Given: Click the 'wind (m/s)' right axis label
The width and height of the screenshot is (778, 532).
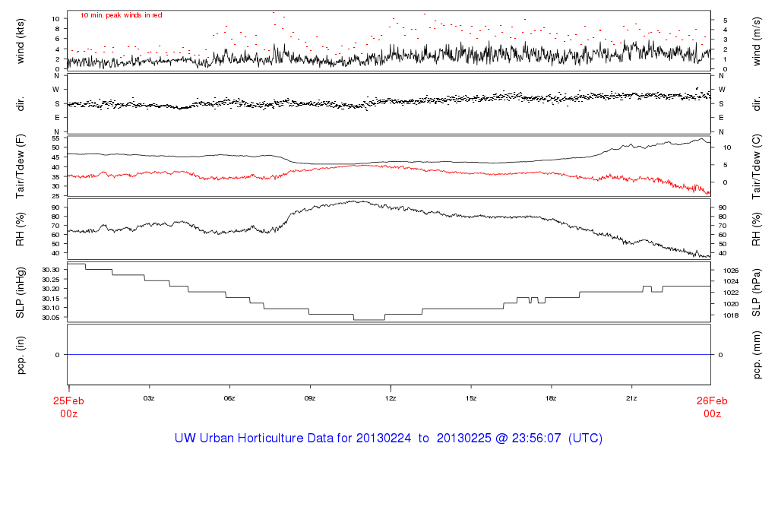Looking at the screenshot, I should (756, 42).
